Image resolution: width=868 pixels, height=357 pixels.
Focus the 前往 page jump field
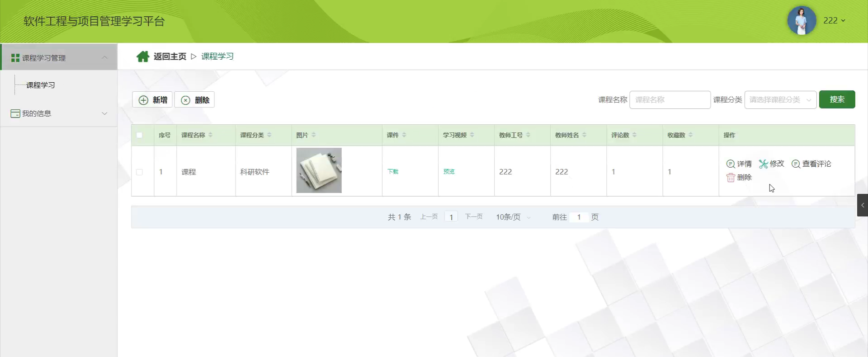click(x=579, y=217)
